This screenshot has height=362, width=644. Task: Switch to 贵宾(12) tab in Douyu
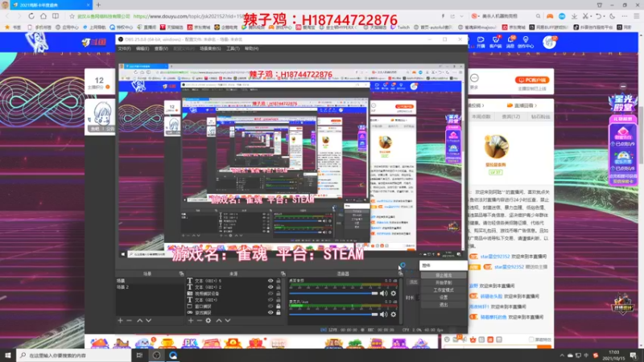pos(511,117)
